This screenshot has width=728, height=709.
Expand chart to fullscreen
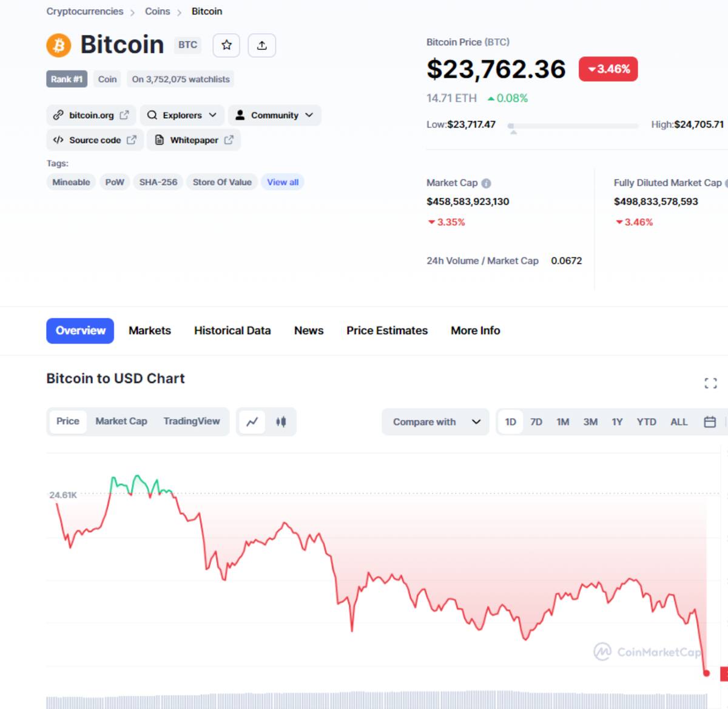click(x=710, y=383)
